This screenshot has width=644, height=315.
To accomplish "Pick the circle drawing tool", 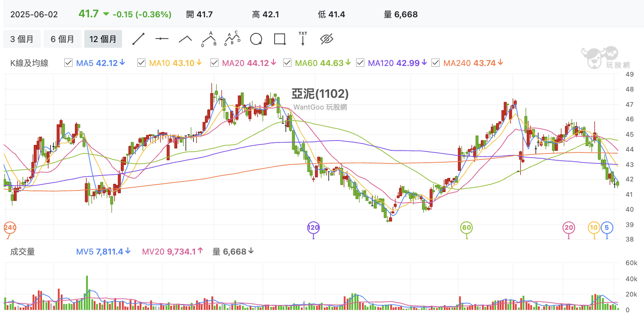I will [256, 39].
